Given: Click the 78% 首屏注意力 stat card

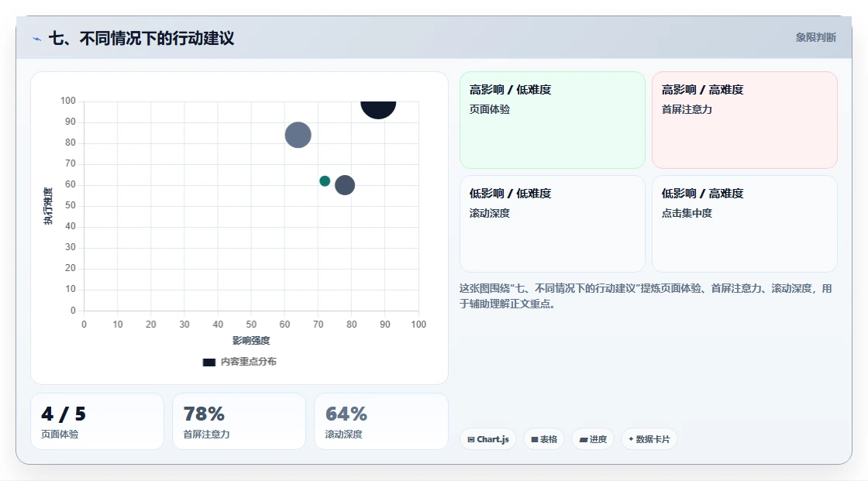Looking at the screenshot, I should pyautogui.click(x=239, y=421).
